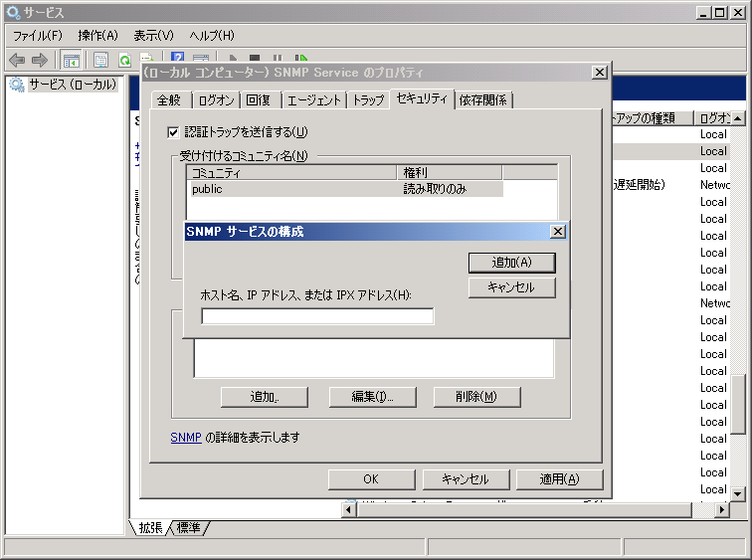The height and width of the screenshot is (560, 752).
Task: Open the ファイル(F) menu
Action: point(38,36)
